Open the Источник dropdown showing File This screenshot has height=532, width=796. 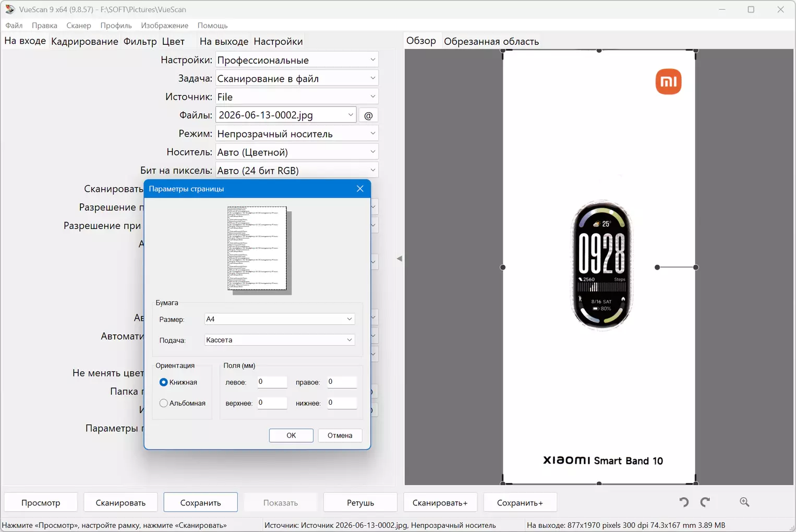(297, 96)
